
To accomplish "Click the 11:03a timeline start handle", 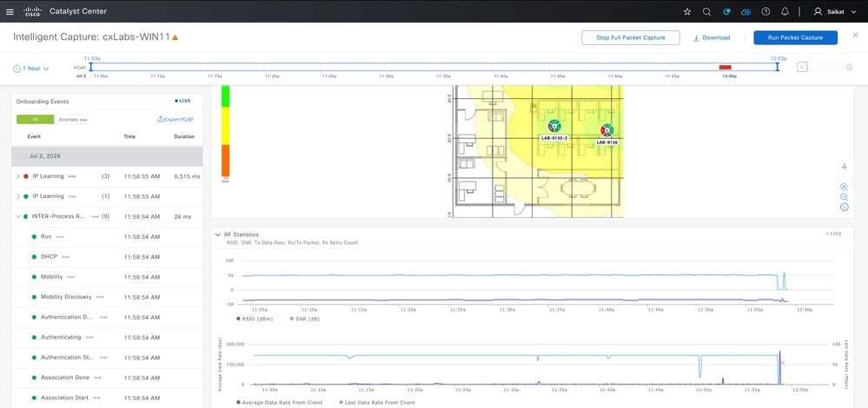I will 90,67.
